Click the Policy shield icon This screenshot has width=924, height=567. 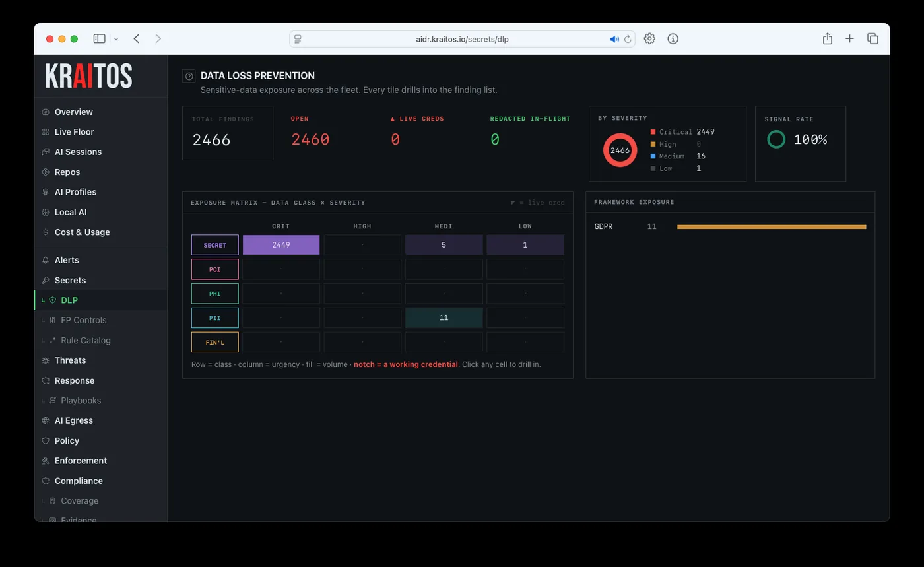point(46,441)
